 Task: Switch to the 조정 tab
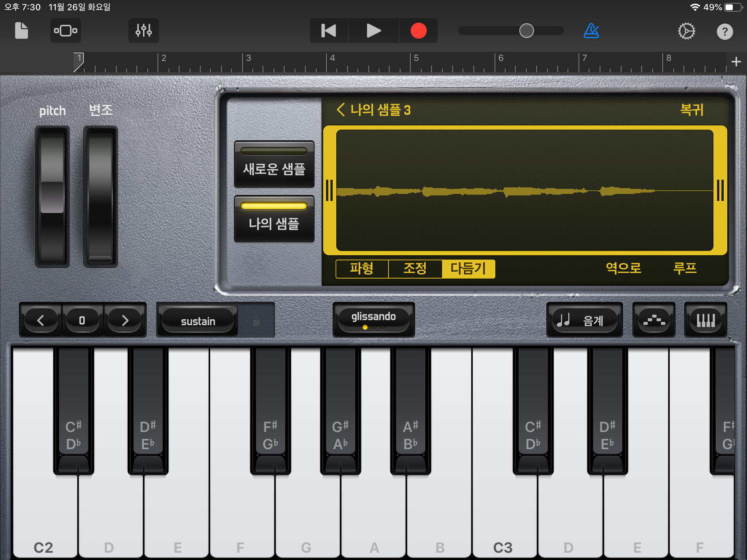pos(415,269)
